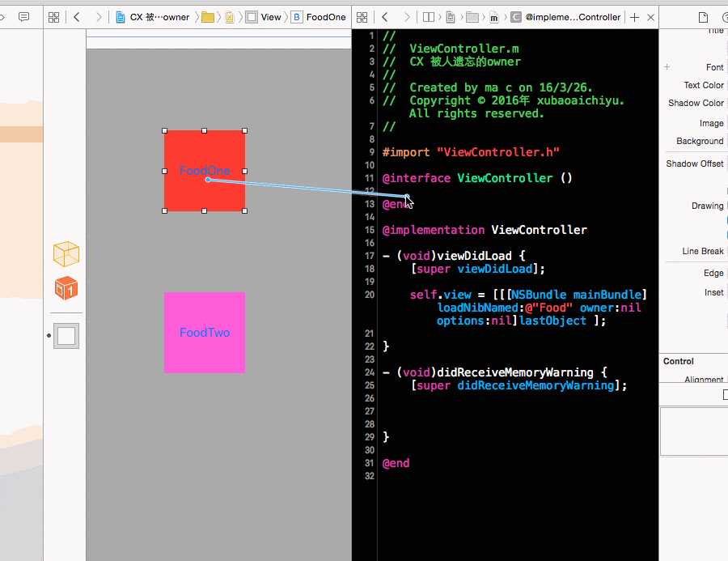Click gray folder icon in assistant jump bar
728x561 pixels.
[472, 17]
